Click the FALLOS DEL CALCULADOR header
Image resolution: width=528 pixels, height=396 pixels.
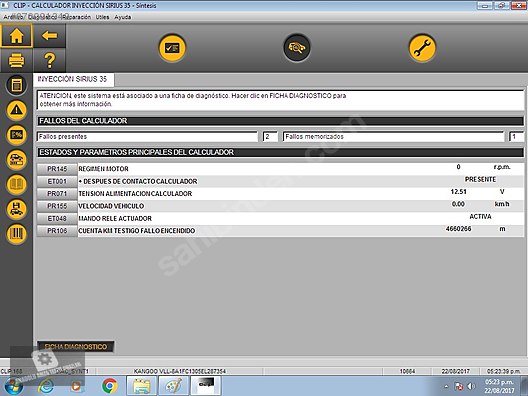[280, 121]
